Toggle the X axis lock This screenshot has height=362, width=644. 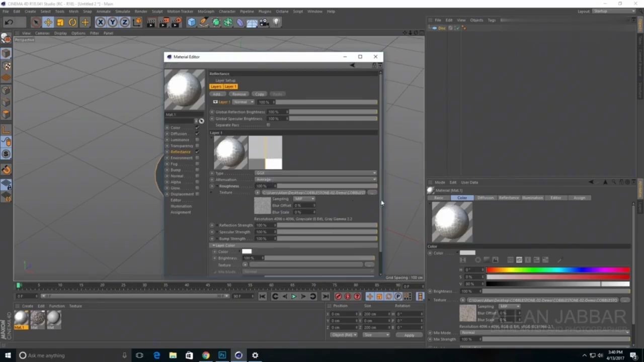[x=101, y=22]
